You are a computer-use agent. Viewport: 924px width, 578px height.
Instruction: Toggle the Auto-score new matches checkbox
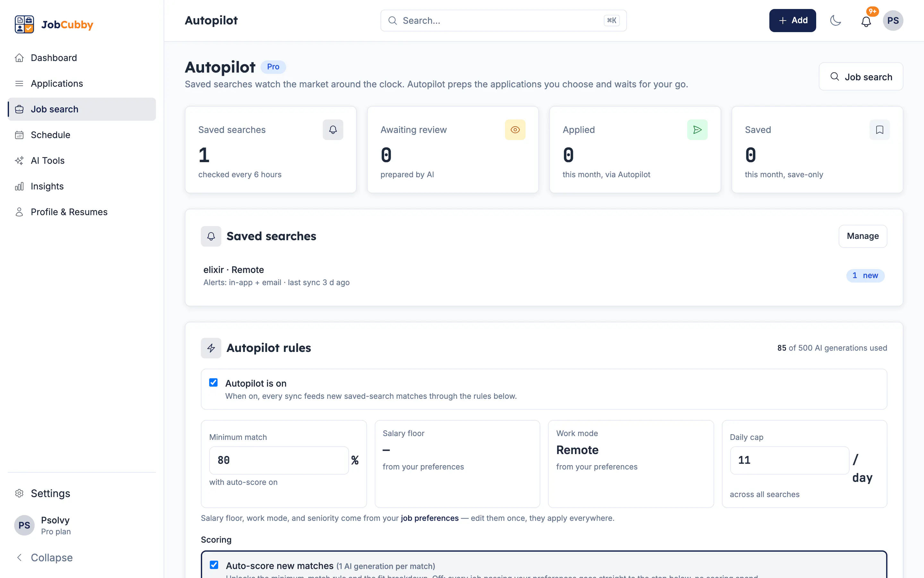pyautogui.click(x=214, y=565)
